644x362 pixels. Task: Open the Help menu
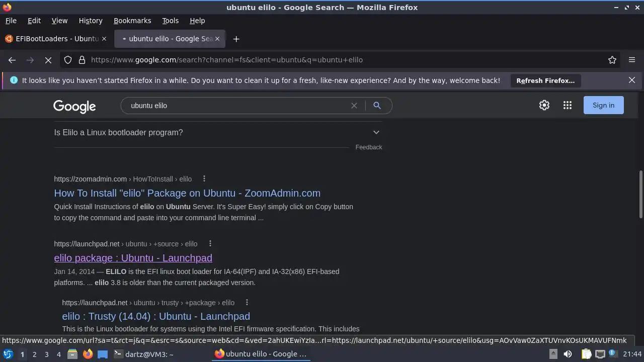pos(197,21)
